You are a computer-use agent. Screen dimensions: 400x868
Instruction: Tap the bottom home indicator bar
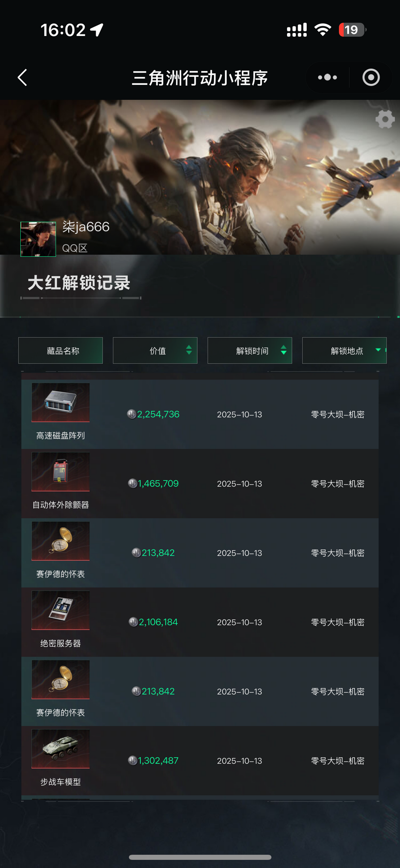click(200, 857)
